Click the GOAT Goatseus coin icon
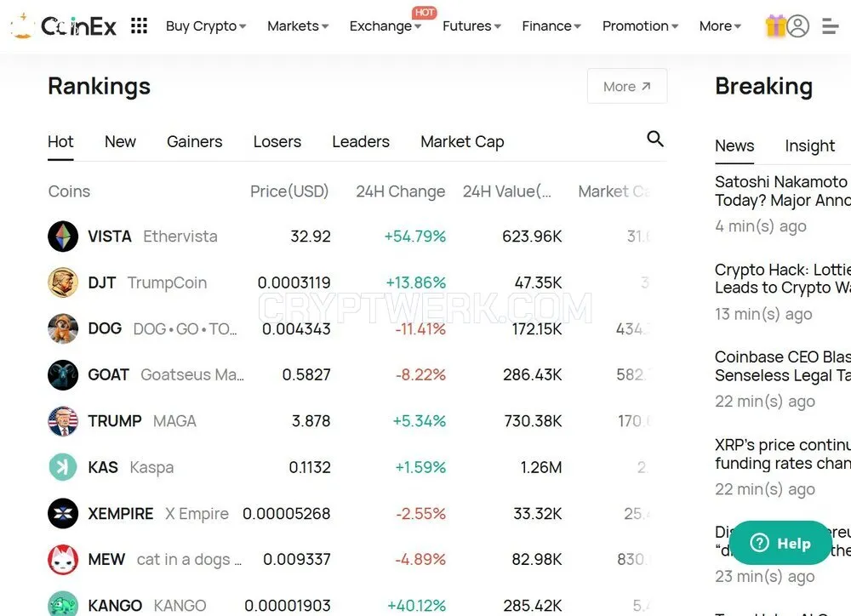 pyautogui.click(x=63, y=374)
